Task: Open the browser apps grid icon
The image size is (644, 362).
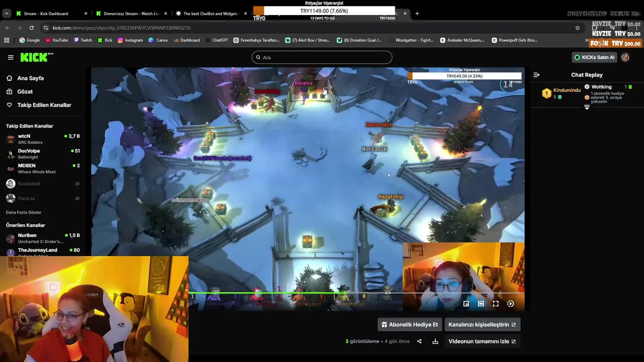Action: 7,40
